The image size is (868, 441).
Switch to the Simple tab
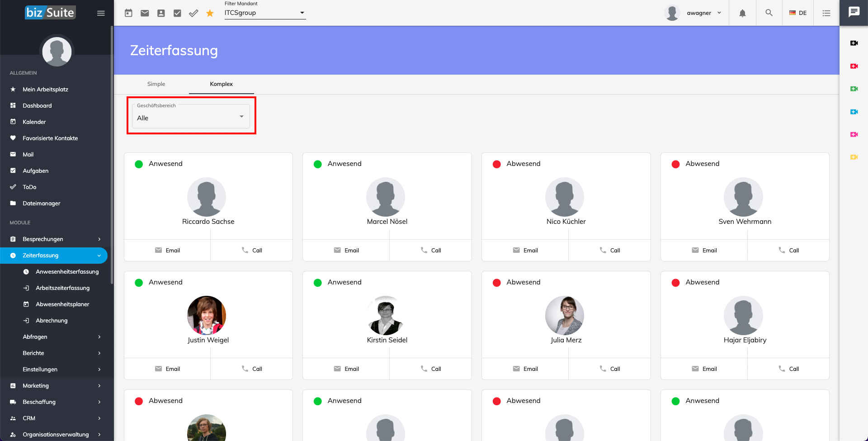[156, 84]
